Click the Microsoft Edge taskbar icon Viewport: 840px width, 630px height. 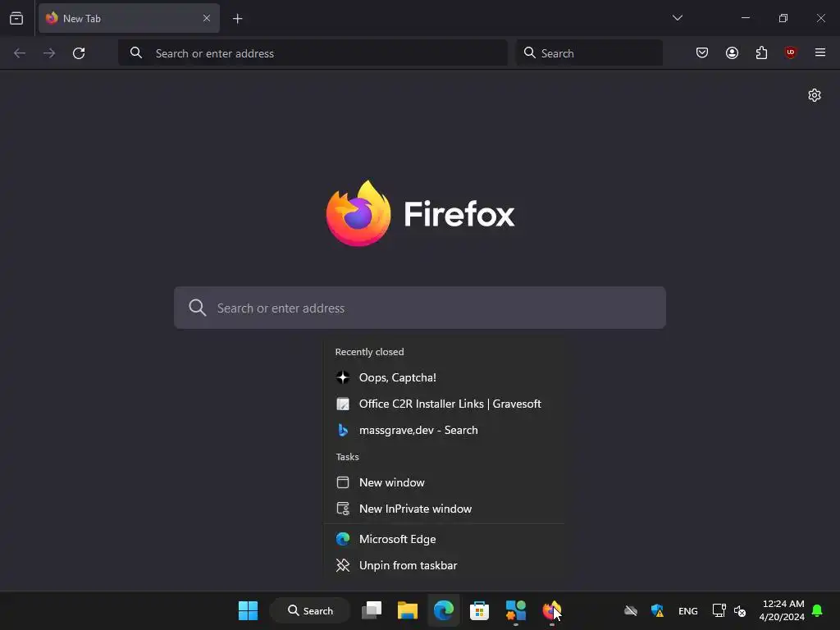(x=444, y=610)
